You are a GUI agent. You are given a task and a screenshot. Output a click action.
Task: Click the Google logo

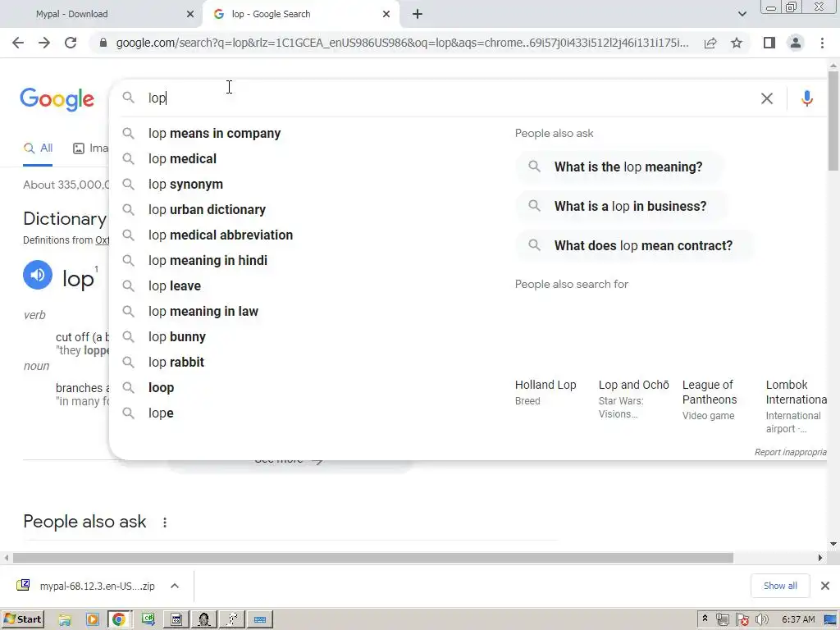[57, 99]
